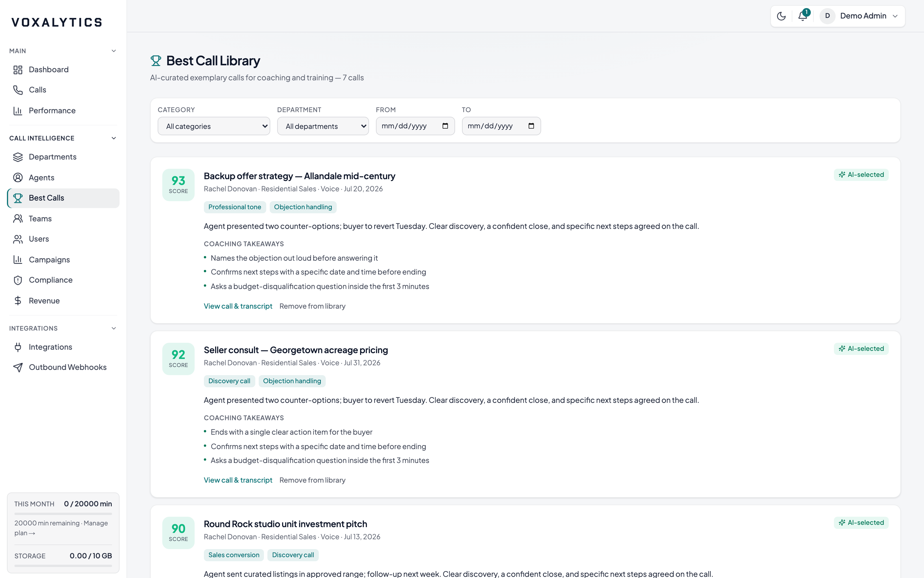The width and height of the screenshot is (924, 578).
Task: Open Backup offer strategy — Allandale mid-century title
Action: click(x=299, y=176)
